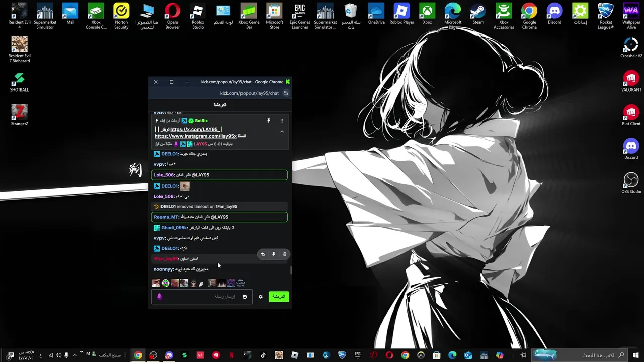
Task: Open Riot Client desktop shortcut
Action: (x=631, y=116)
